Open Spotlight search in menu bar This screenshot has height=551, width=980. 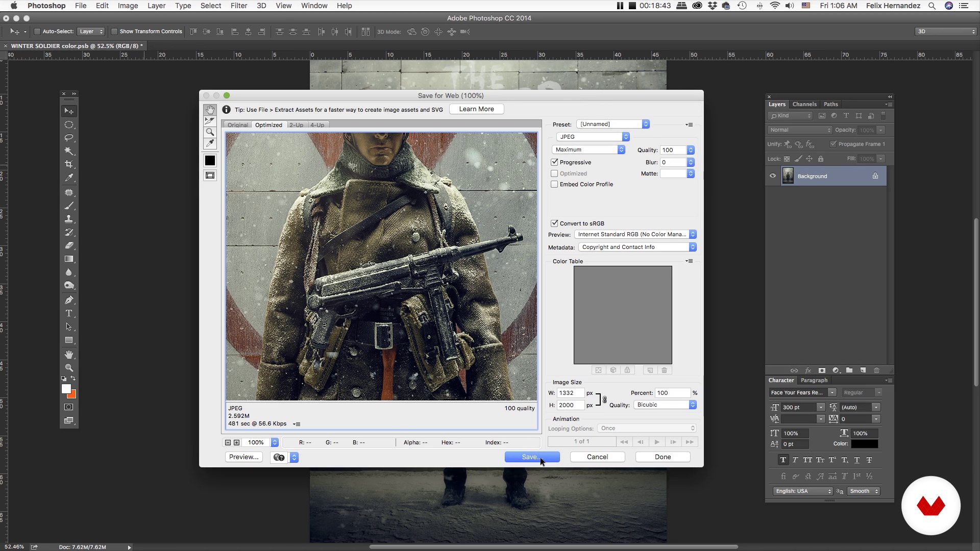932,6
